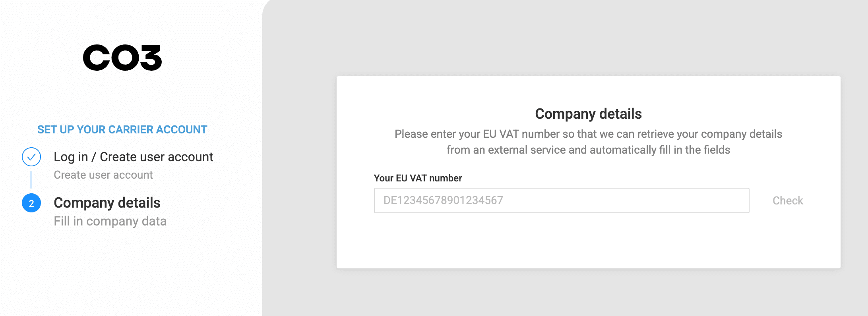Click the Your EU VAT number label
Viewport: 868px width, 316px height.
(x=418, y=178)
